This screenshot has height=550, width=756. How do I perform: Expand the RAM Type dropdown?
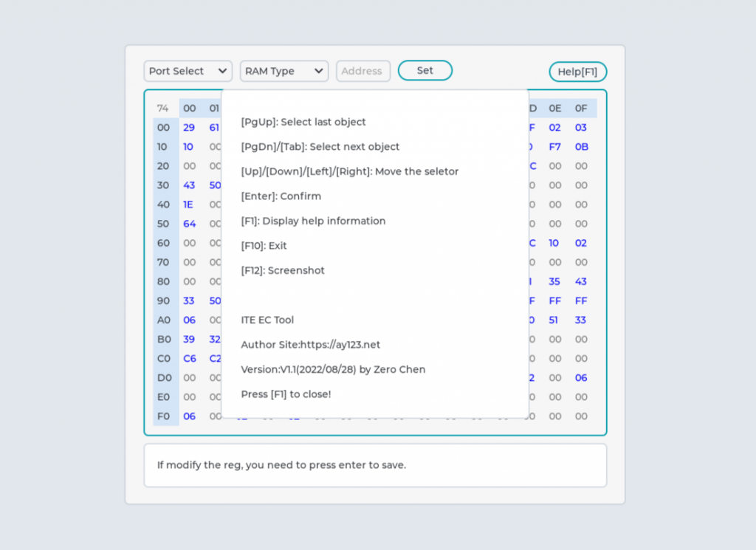click(283, 71)
